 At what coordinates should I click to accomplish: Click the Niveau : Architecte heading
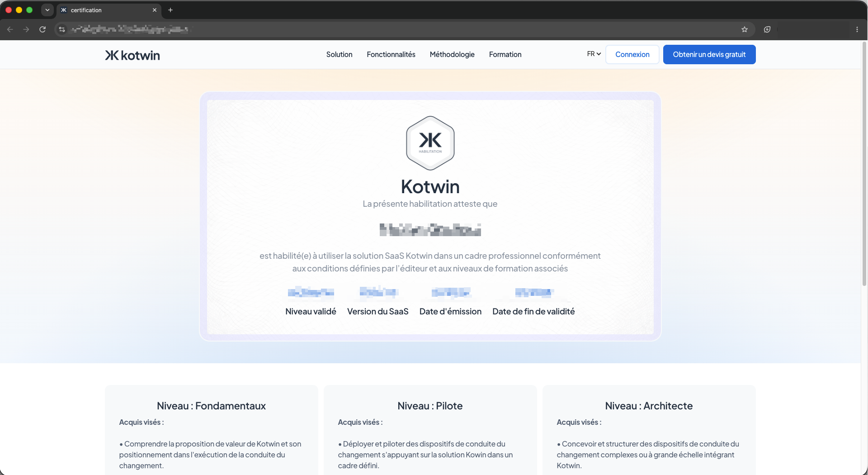649,406
